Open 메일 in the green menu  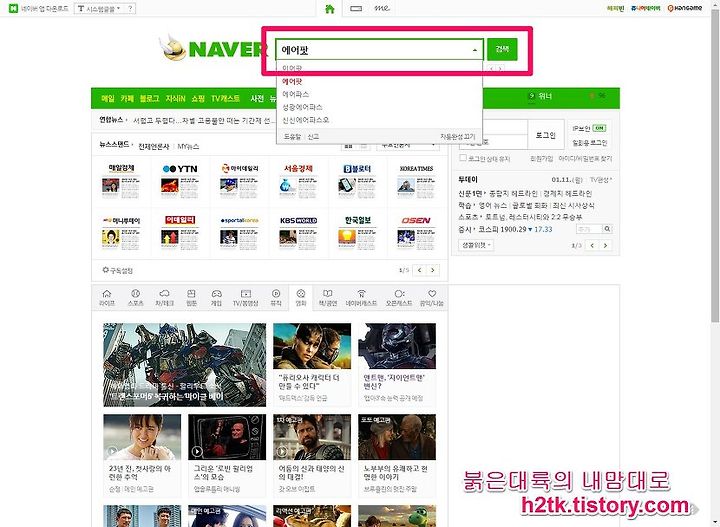[107, 98]
